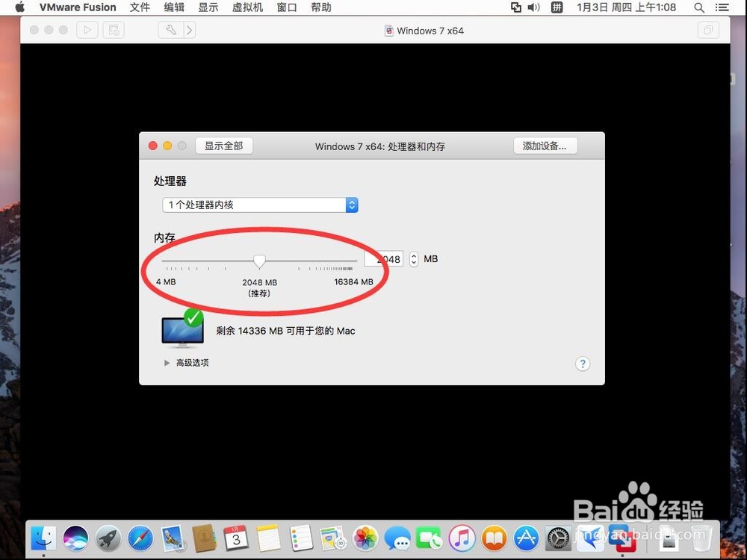747x560 pixels.
Task: Open input method menu icon
Action: coord(557,7)
